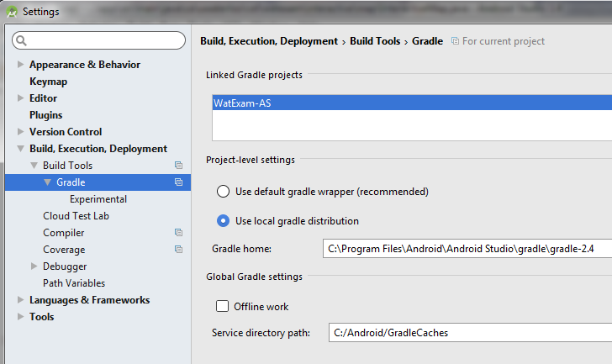
Task: Select Use local gradle distribution option
Action: point(224,221)
